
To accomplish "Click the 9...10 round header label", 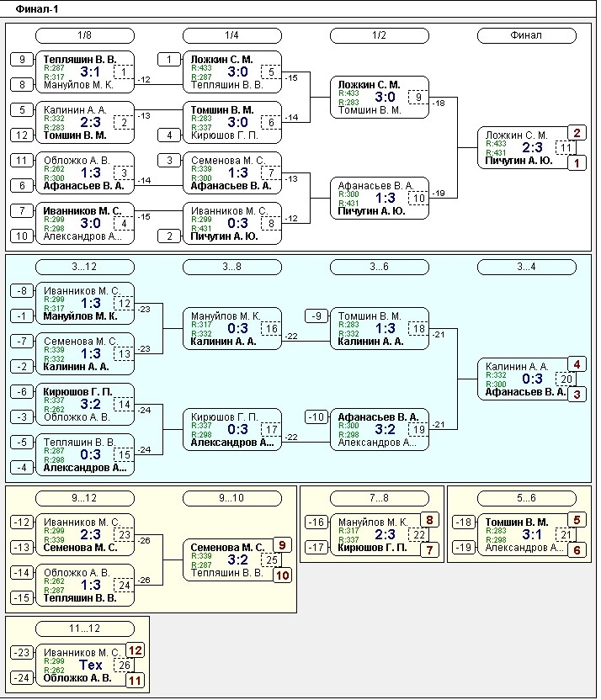I will (232, 498).
